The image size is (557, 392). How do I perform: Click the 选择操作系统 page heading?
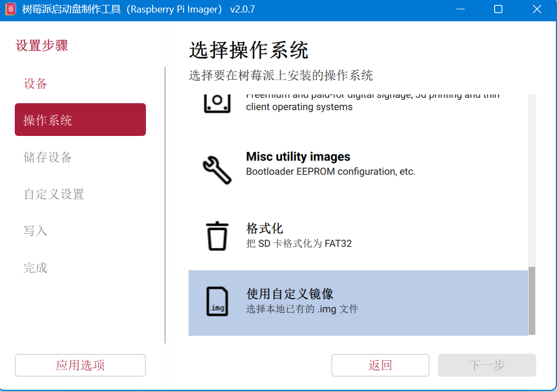pyautogui.click(x=249, y=50)
